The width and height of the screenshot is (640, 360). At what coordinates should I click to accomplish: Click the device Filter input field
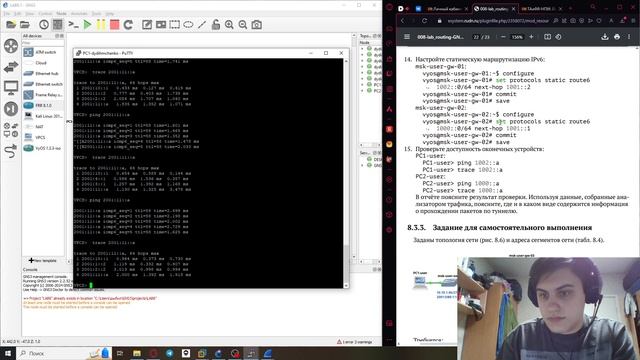pos(43,42)
